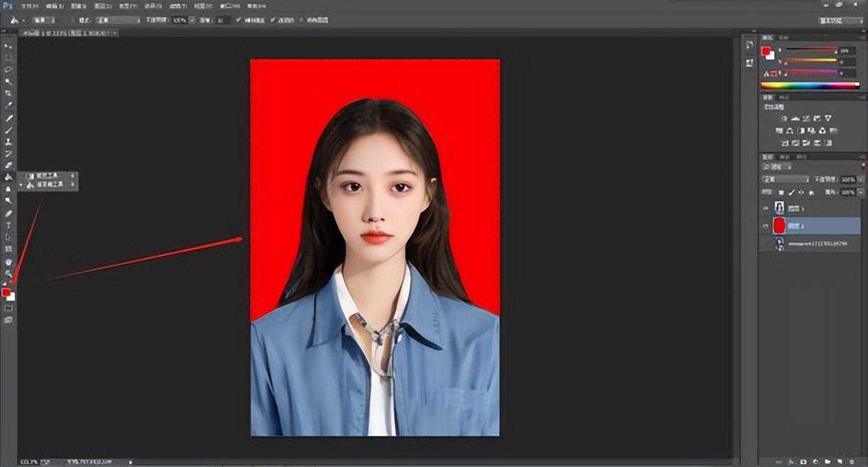This screenshot has height=467, width=868.
Task: Select the Zoom tool in toolbar
Action: 9,273
